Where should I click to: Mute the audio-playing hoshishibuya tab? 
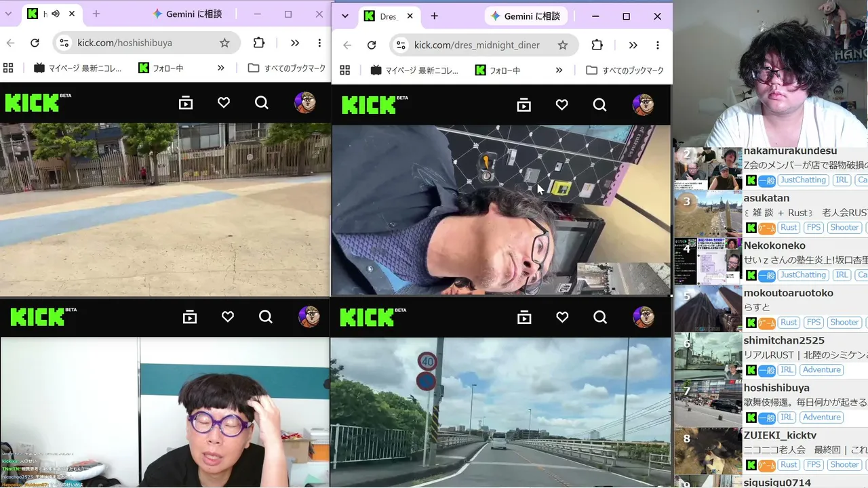pyautogui.click(x=56, y=14)
